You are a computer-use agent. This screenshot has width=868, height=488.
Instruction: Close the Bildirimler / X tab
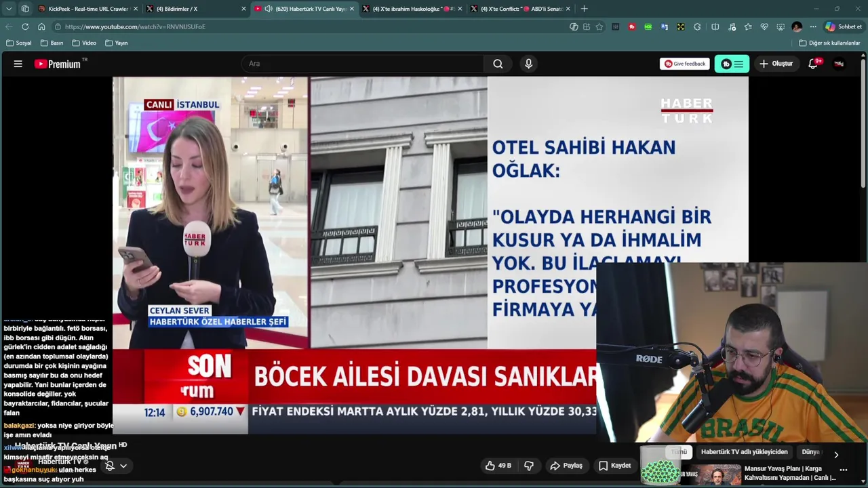(243, 9)
